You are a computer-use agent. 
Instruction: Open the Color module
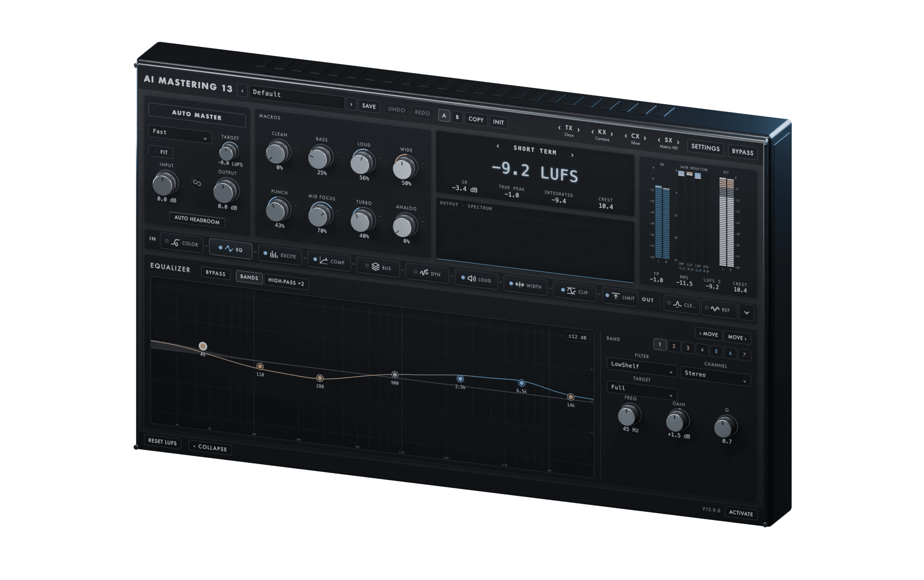(182, 243)
